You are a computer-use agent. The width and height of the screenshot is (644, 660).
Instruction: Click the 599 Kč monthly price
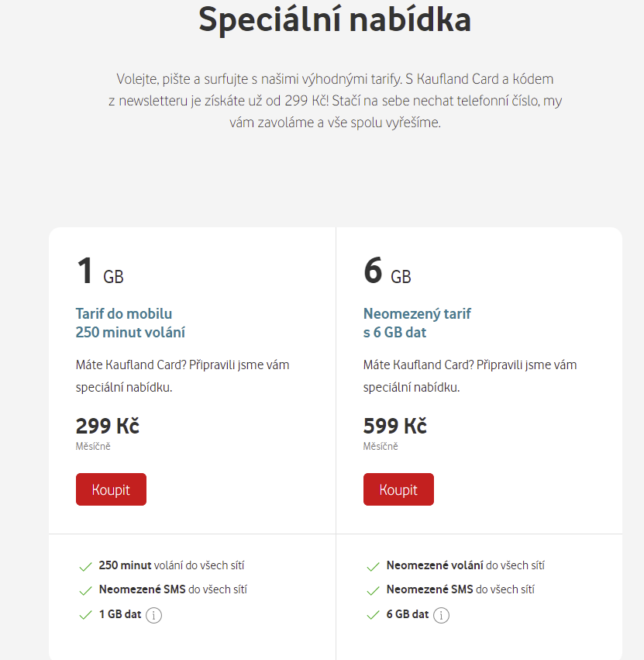click(x=395, y=426)
